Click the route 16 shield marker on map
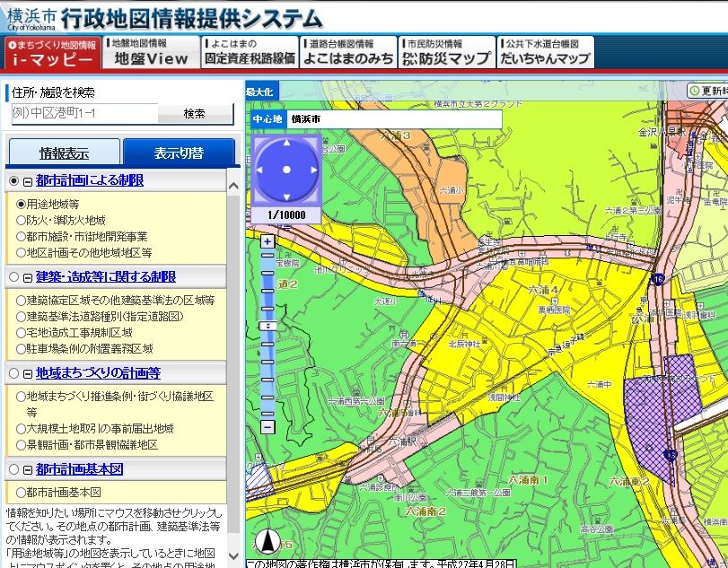 tap(657, 279)
